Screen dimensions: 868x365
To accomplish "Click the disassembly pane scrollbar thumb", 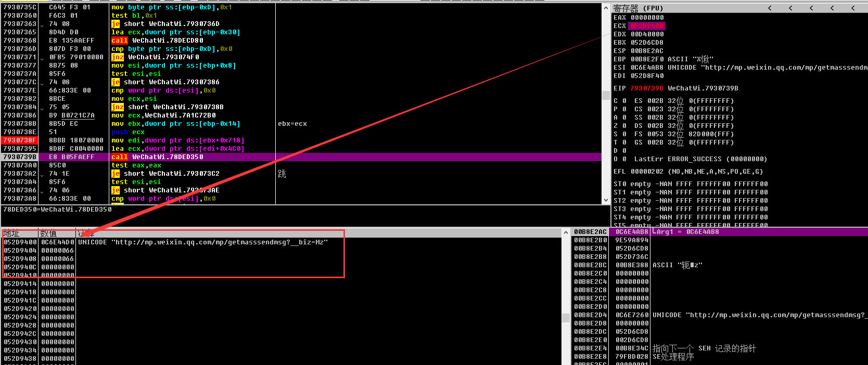I will click(x=606, y=95).
